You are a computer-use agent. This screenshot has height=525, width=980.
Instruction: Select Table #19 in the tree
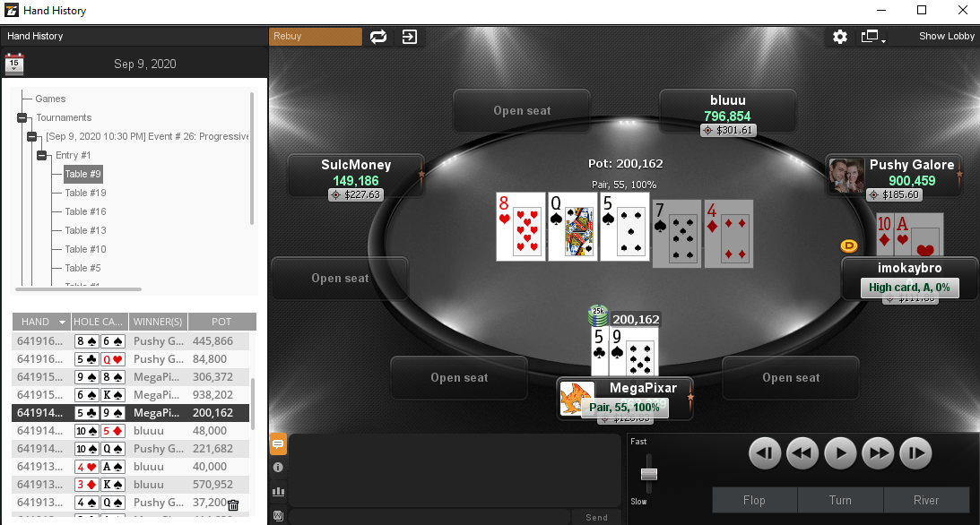(85, 193)
